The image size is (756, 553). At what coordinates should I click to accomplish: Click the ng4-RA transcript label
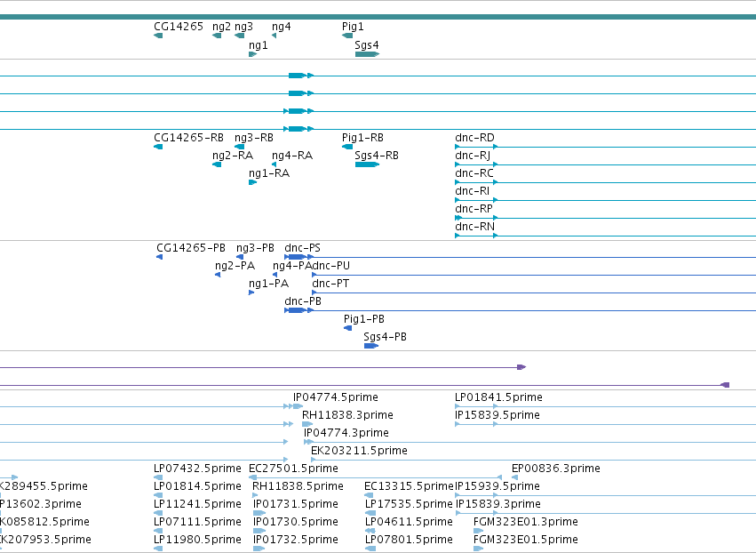click(292, 156)
